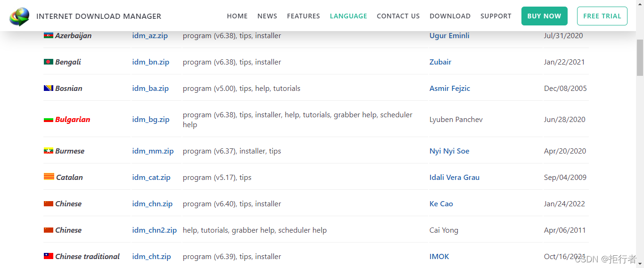The width and height of the screenshot is (644, 268).
Task: Open translator link Ugur Eminli
Action: click(449, 36)
